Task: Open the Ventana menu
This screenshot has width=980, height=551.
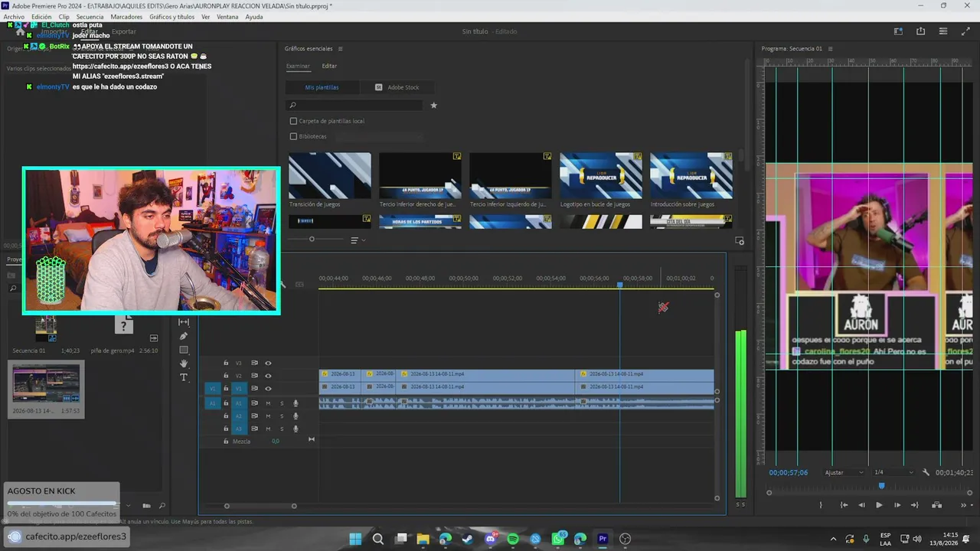Action: [227, 17]
